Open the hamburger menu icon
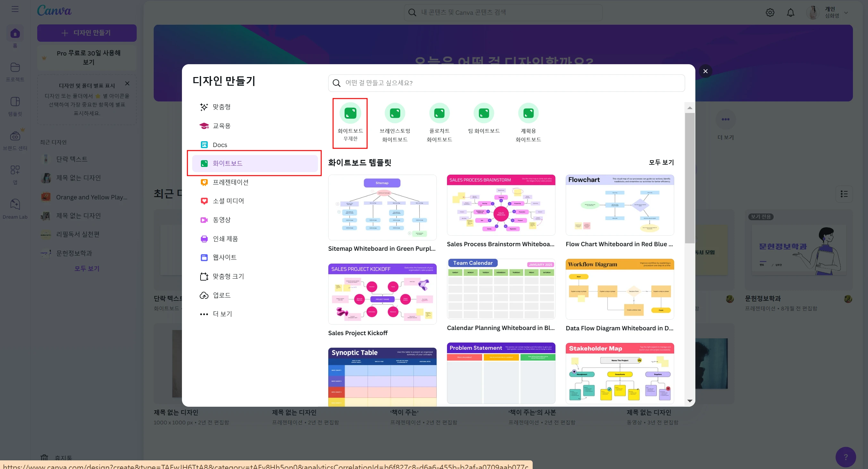 pos(15,9)
